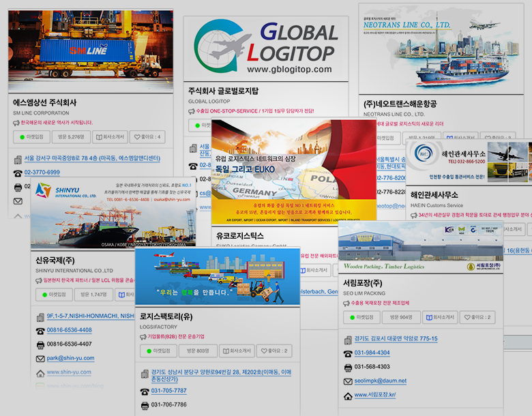
Task: Open website www.서림포장.kr/
Action: pyautogui.click(x=375, y=395)
